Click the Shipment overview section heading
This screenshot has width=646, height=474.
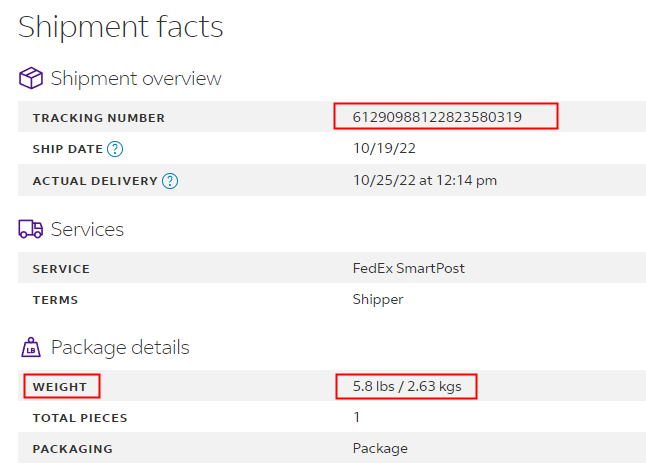136,78
